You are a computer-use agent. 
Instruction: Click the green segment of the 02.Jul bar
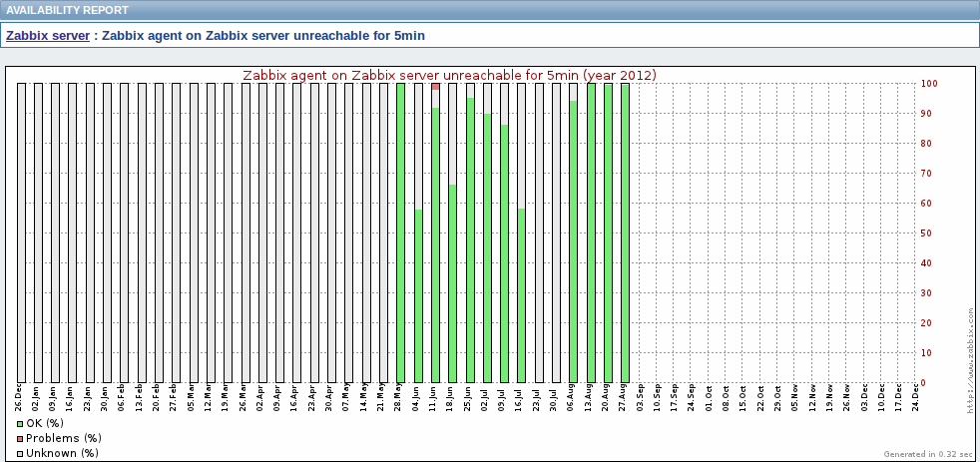click(487, 248)
